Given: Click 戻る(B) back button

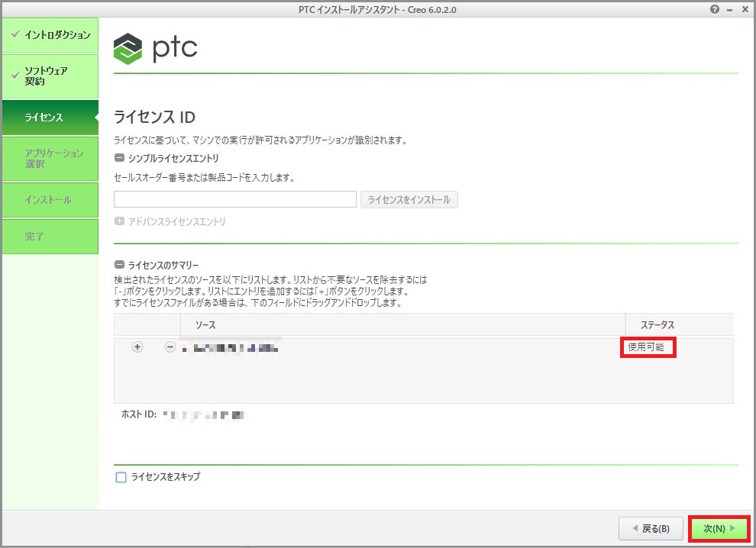Looking at the screenshot, I should coord(651,529).
